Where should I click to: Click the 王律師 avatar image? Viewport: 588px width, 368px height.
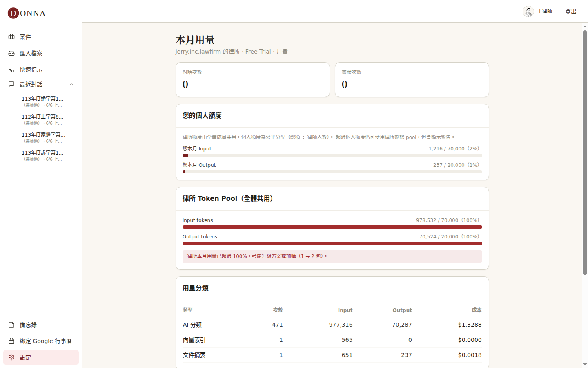click(528, 11)
